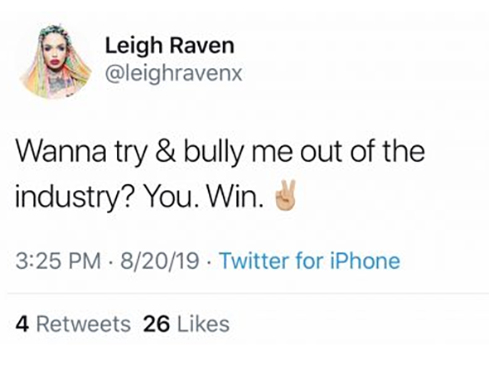Click the 8/20/19 date
The image size is (489, 366).
(x=160, y=261)
